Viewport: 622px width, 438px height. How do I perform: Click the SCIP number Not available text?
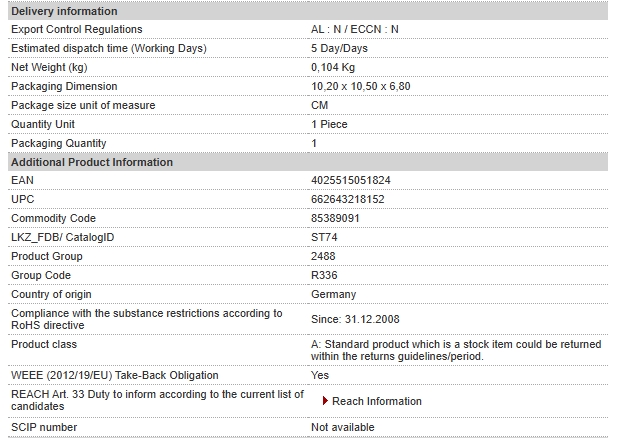click(343, 427)
